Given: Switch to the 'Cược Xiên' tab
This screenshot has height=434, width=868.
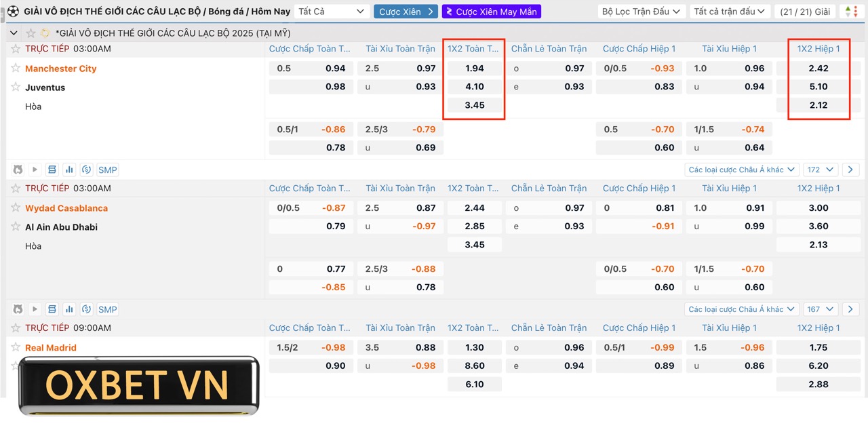Looking at the screenshot, I should (x=406, y=12).
